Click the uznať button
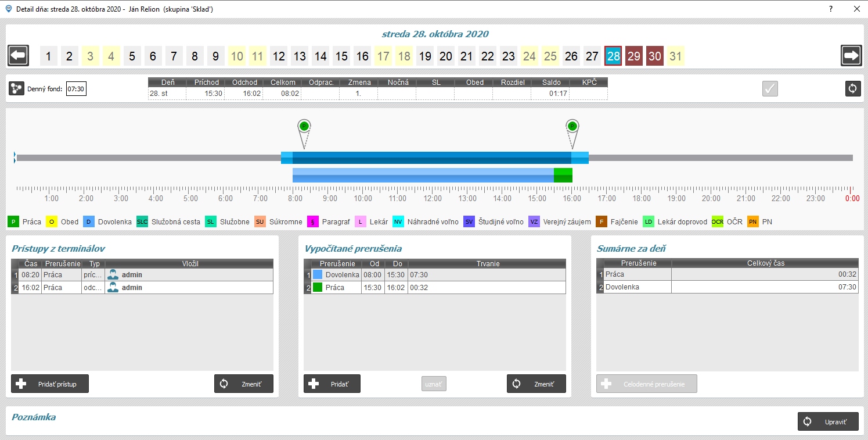The width and height of the screenshot is (868, 440). click(x=434, y=384)
